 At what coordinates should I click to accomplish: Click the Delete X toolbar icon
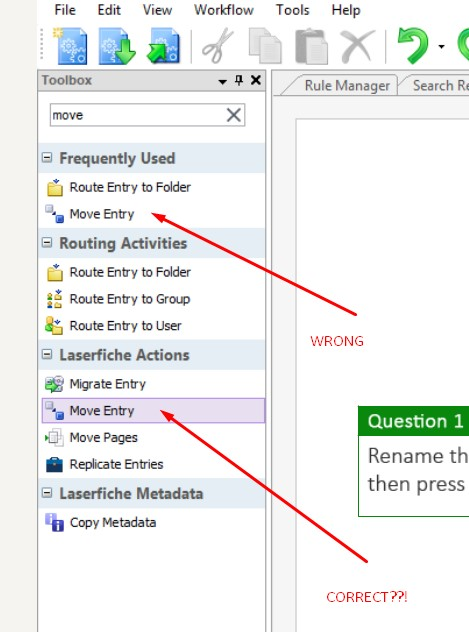point(357,46)
